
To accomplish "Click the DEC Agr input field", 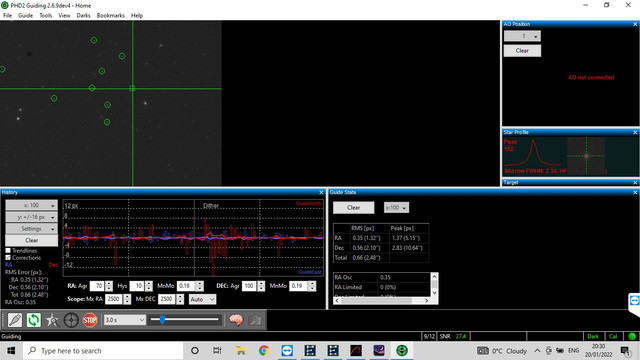I will click(249, 286).
